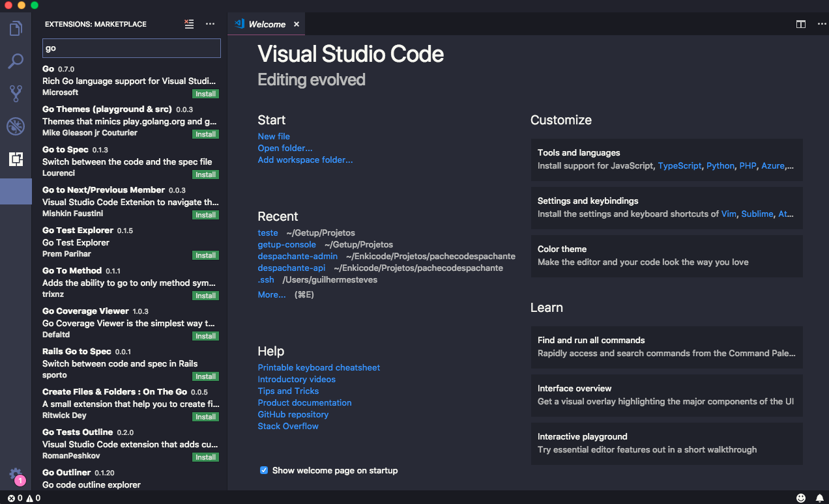Open the Search view

coord(16,61)
